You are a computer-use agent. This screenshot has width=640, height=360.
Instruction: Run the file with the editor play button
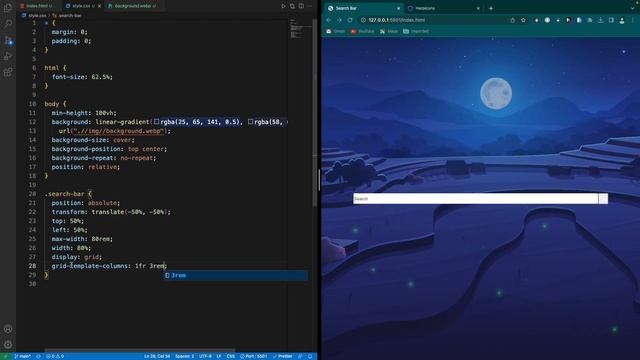[283, 6]
